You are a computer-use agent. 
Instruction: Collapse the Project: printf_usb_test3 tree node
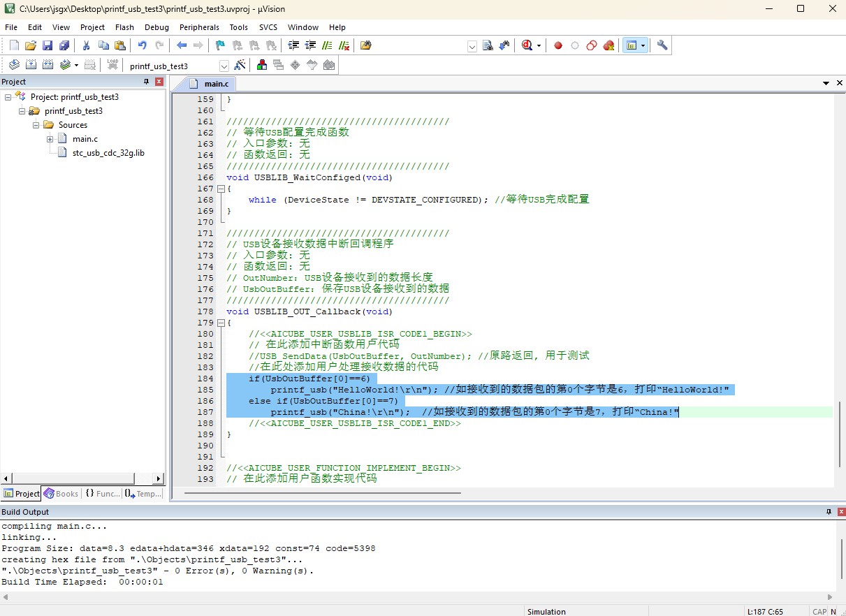tap(8, 97)
